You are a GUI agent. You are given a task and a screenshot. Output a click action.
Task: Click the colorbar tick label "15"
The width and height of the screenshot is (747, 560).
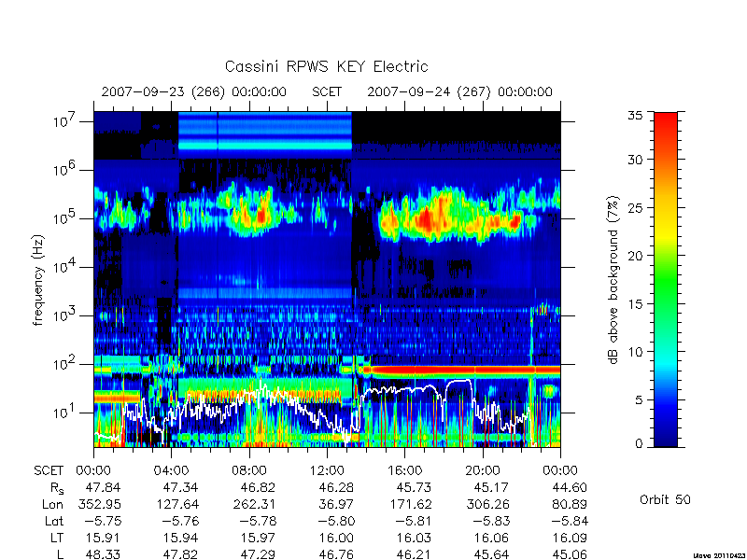click(635, 304)
